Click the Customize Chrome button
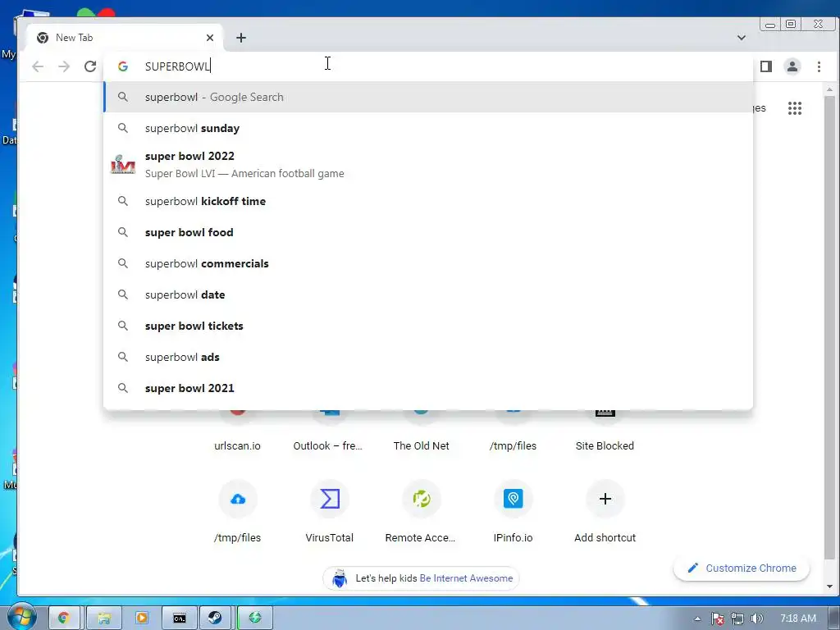The image size is (840, 630). click(742, 568)
